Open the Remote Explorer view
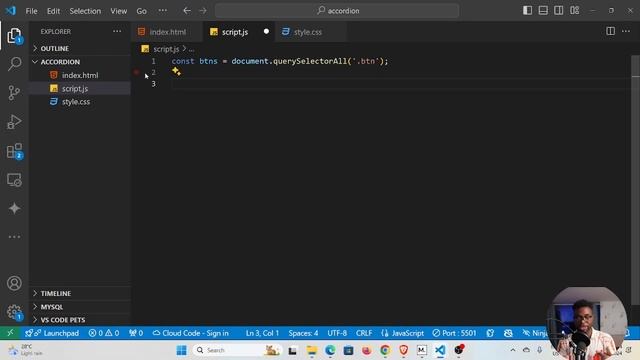 tap(14, 180)
